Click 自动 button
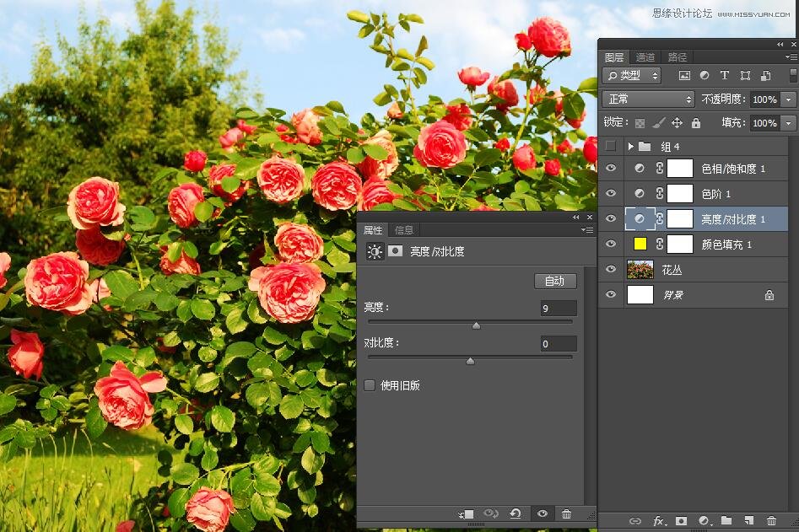 [x=555, y=281]
